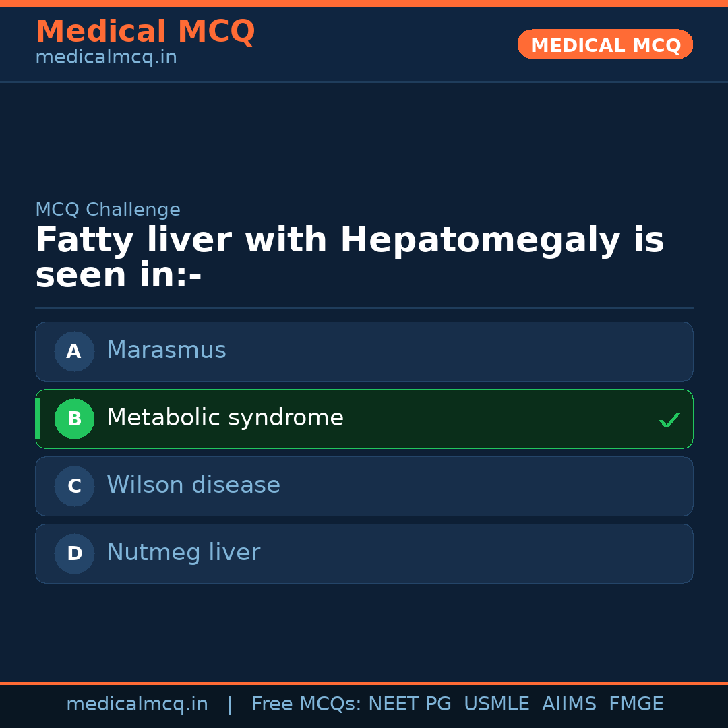
Task: Click the green checkmark on option B
Action: [669, 420]
